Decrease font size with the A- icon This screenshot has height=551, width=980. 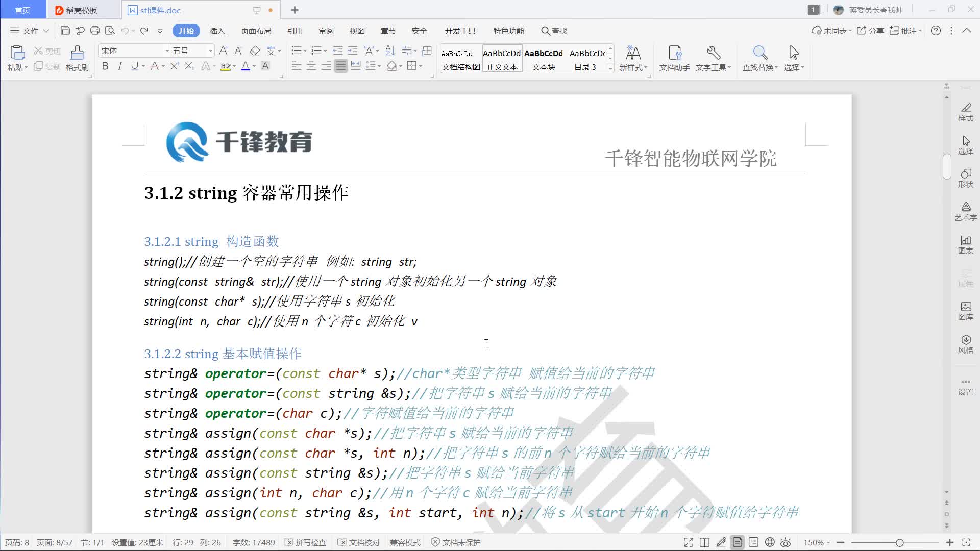pos(238,51)
